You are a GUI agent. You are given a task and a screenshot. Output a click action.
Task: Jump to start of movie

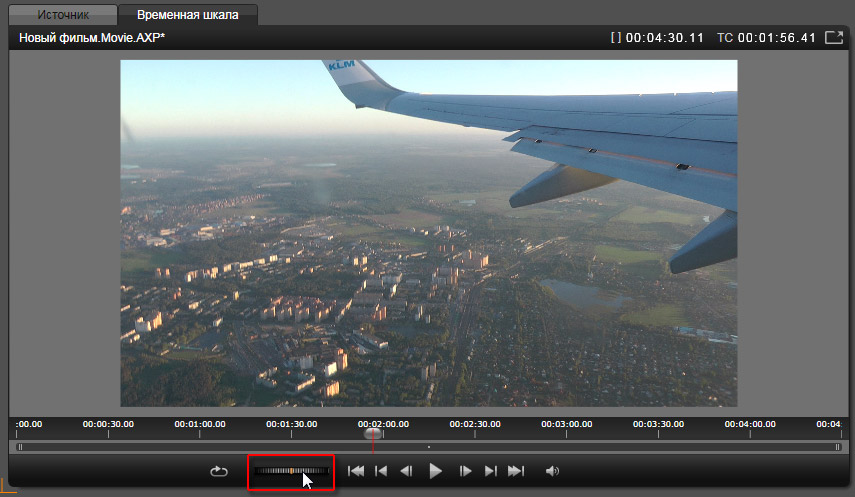(x=356, y=471)
